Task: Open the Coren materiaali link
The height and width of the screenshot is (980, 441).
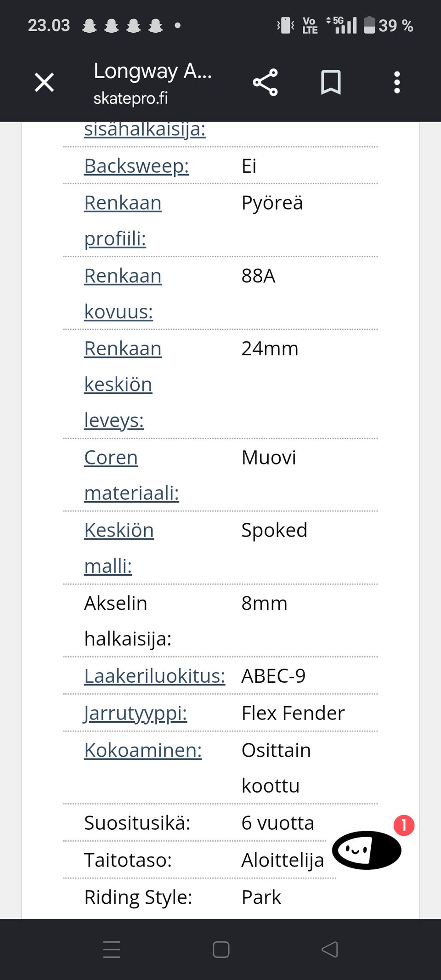Action: [x=131, y=475]
